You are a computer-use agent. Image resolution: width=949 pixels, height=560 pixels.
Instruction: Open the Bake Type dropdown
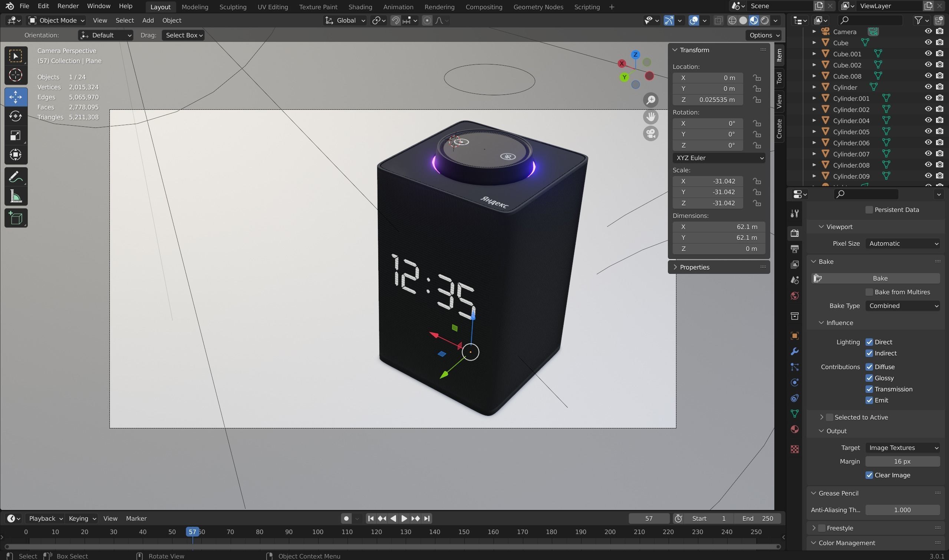tap(903, 306)
